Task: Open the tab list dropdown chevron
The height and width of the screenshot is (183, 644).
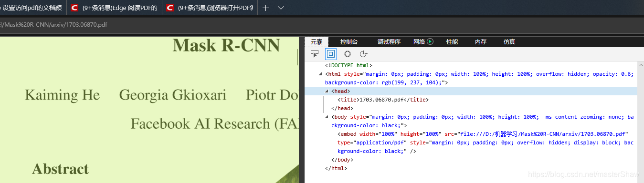Action: click(281, 8)
